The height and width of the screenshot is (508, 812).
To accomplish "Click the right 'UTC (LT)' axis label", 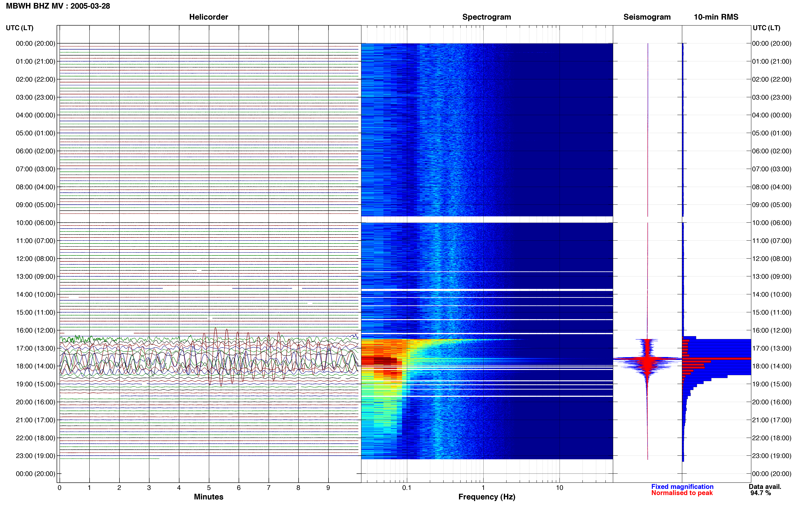I will click(766, 28).
